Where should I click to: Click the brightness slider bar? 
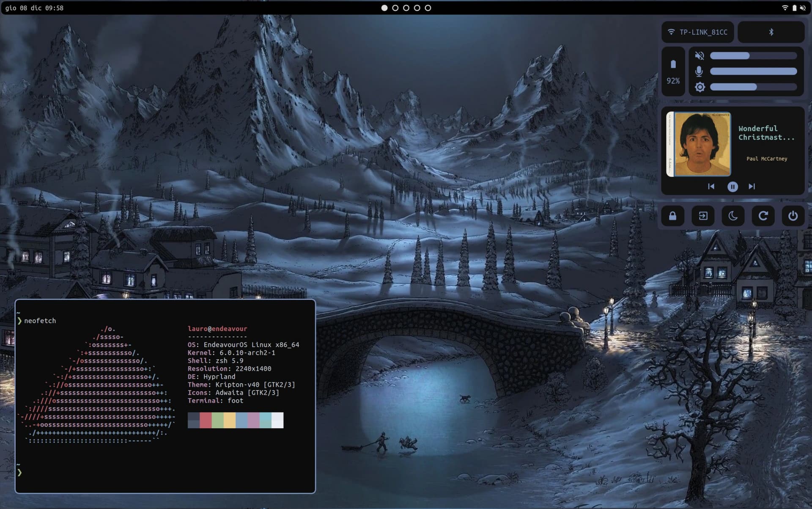(x=753, y=87)
